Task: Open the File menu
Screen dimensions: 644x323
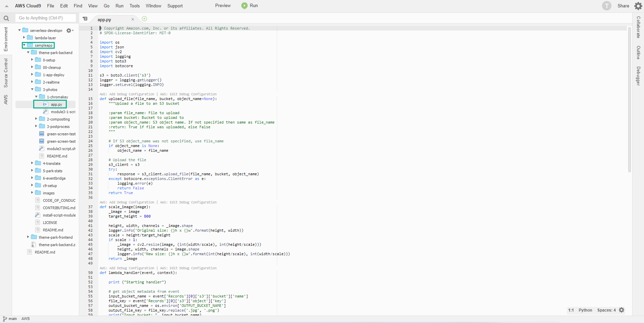Action: click(51, 6)
